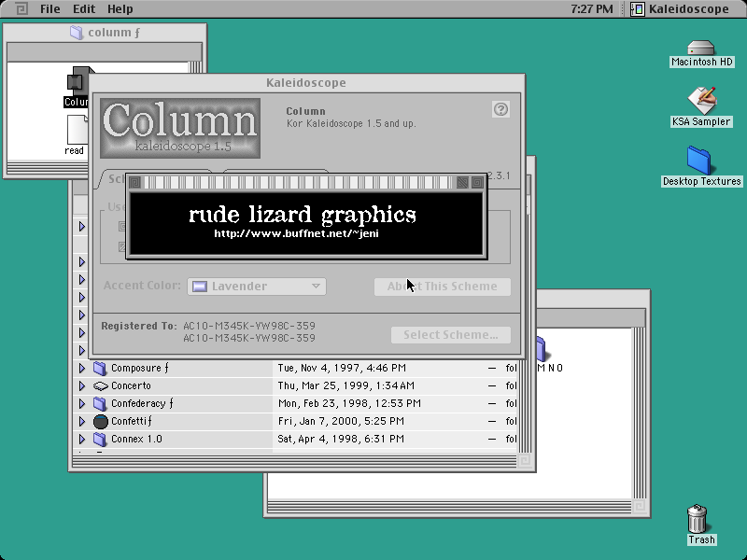This screenshot has width=747, height=560.
Task: Select the Desktop Textures folder icon
Action: pos(698,160)
